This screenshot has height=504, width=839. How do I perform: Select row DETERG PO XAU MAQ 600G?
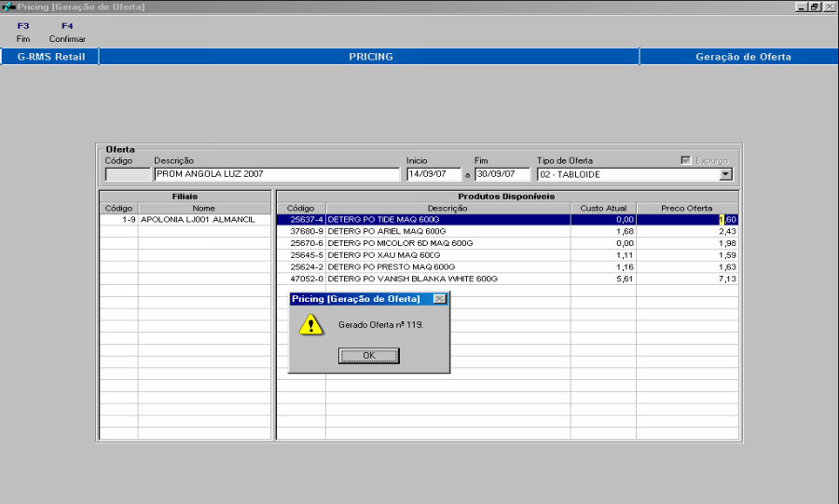tap(507, 255)
